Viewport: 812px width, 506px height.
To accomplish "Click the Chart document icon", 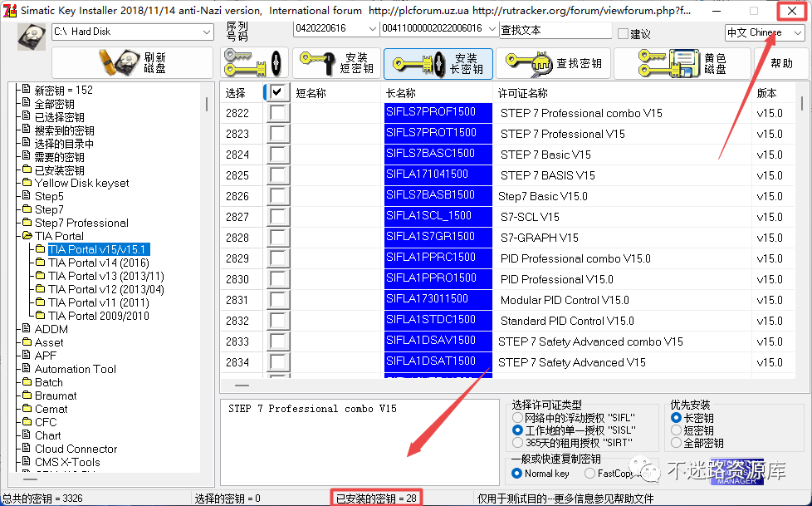I will 27,435.
